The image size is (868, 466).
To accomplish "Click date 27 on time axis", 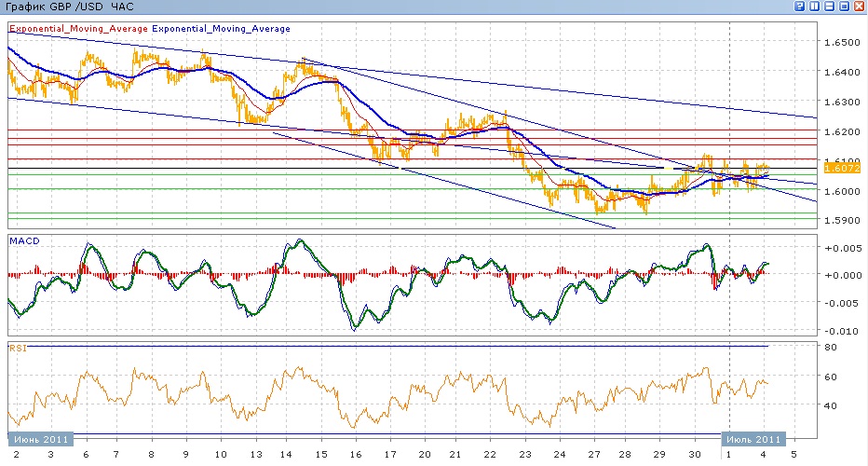I will tap(594, 455).
